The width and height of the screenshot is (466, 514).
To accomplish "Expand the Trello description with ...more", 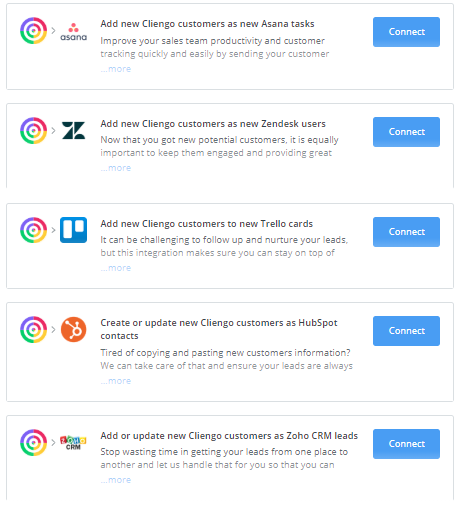I will tap(116, 268).
